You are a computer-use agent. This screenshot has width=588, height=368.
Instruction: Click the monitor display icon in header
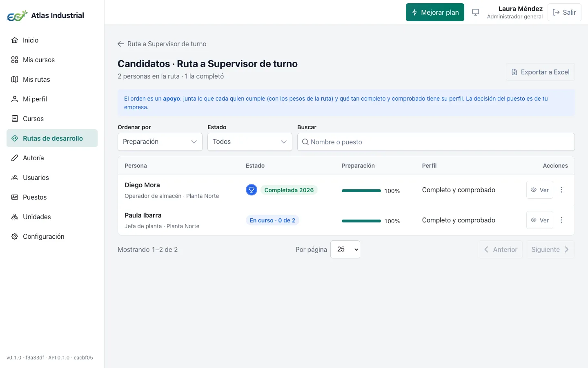click(x=476, y=12)
